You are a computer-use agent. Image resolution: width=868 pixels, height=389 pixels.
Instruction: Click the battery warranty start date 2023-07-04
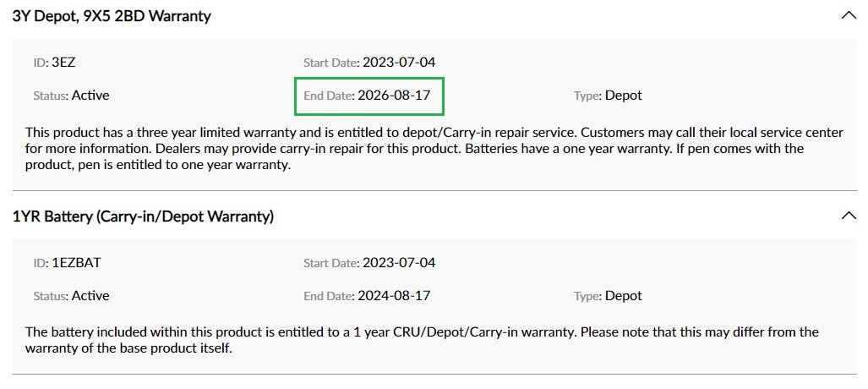coord(399,263)
